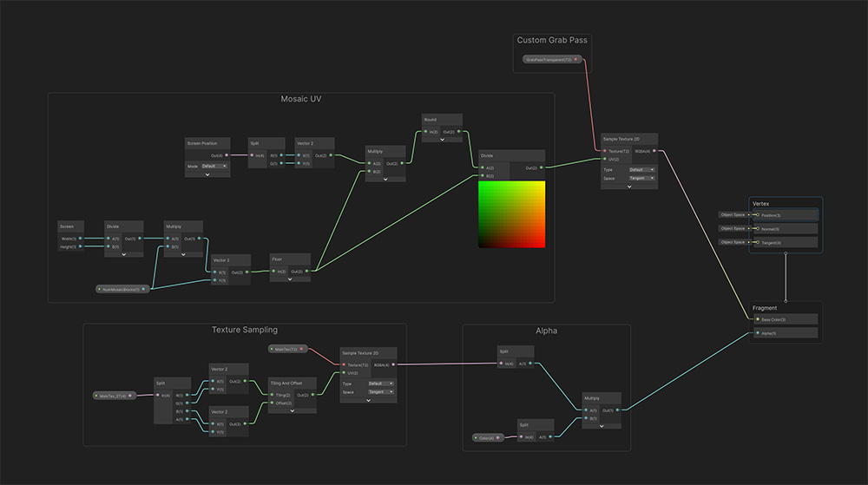Click RGBA(4) port on upper Sample Texture 2D
This screenshot has height=485, width=868.
point(654,151)
